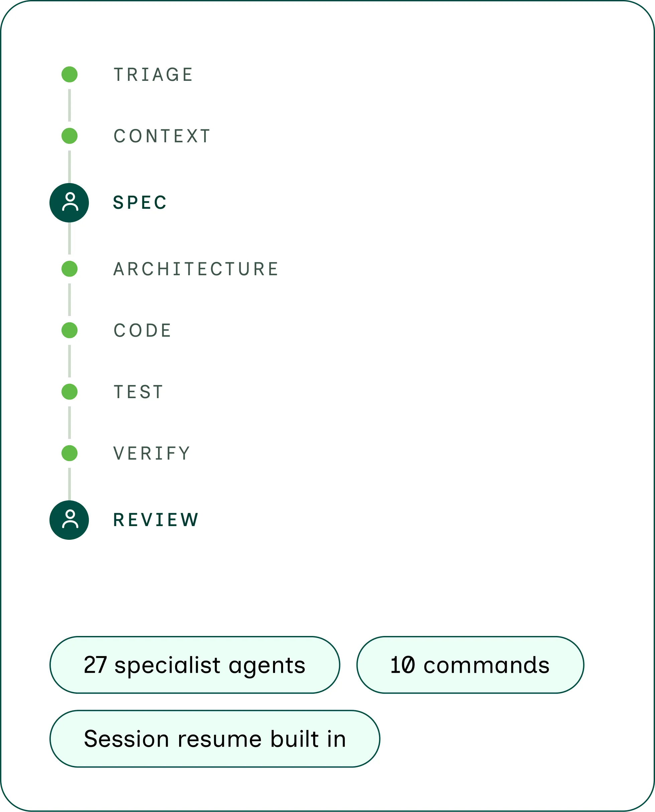Go to the ARCHITECTURE step label
655x812 pixels.
(196, 269)
